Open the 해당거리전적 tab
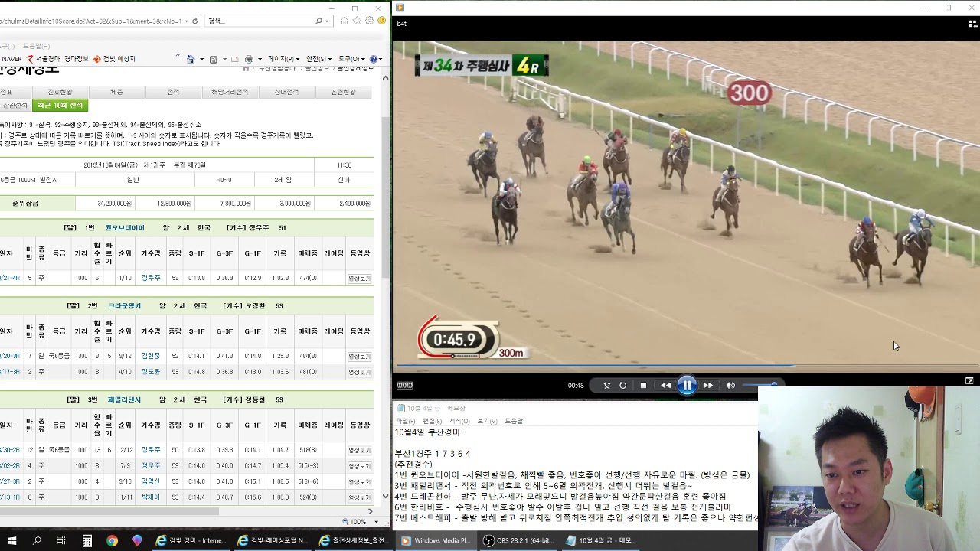The width and height of the screenshot is (980, 551). click(x=230, y=92)
